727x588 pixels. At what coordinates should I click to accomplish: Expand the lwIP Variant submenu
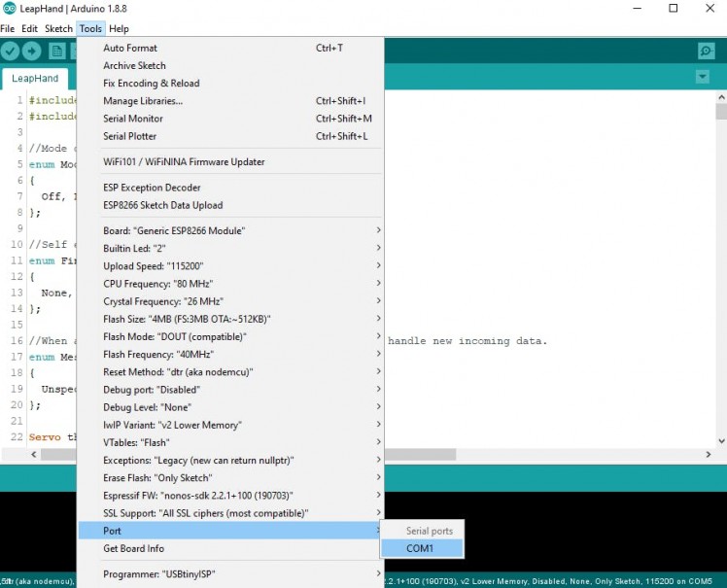click(230, 425)
